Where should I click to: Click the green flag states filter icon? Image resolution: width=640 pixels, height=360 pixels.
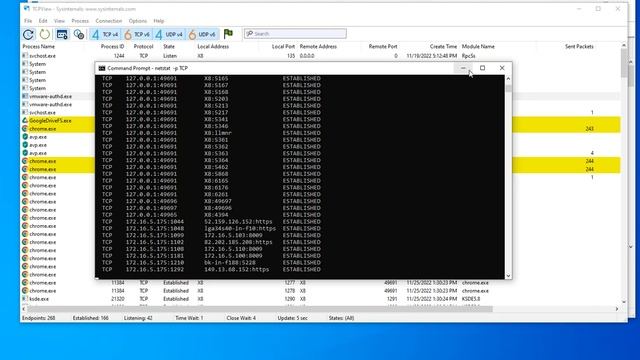tap(228, 34)
